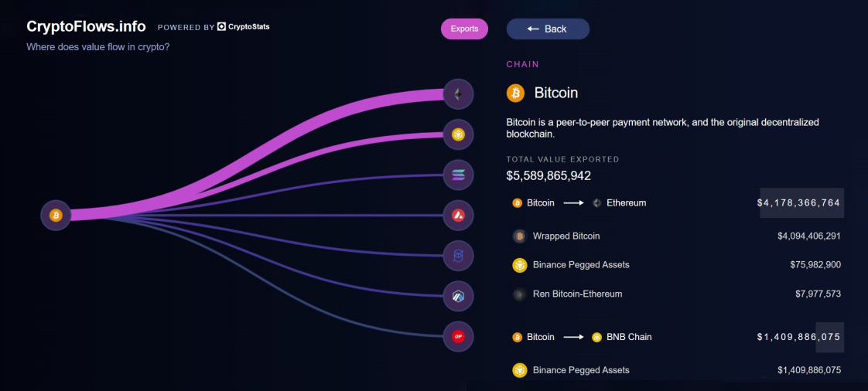Click the Ethereum chain node in the flow diagram
Screen dimensions: 868x391
point(458,94)
